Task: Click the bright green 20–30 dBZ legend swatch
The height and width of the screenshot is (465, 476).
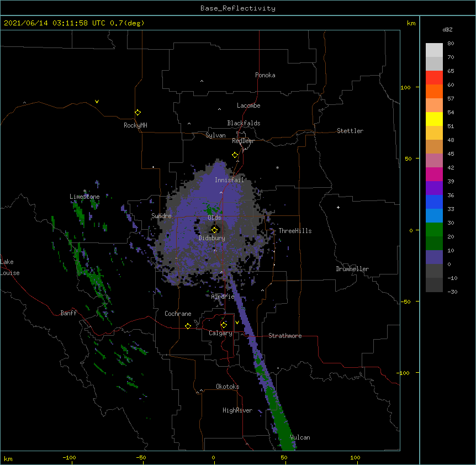Action: coord(434,230)
